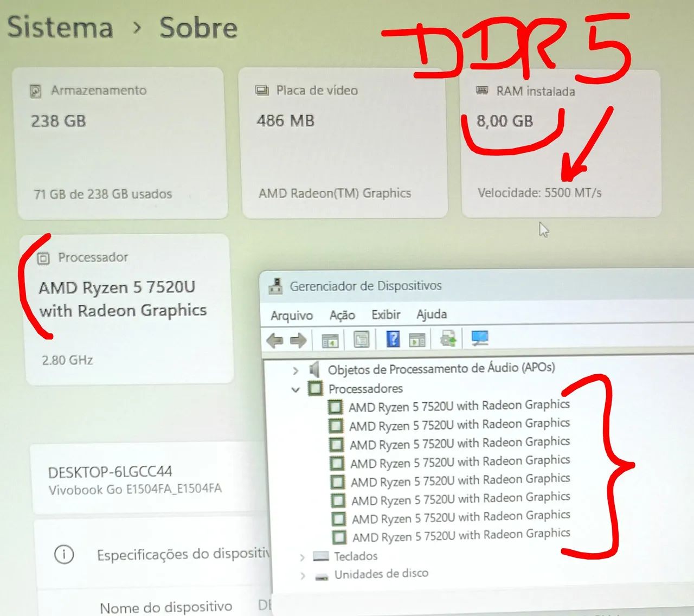
Task: Select the last AMD Ryzen 5 7520U processor entry
Action: (x=461, y=536)
